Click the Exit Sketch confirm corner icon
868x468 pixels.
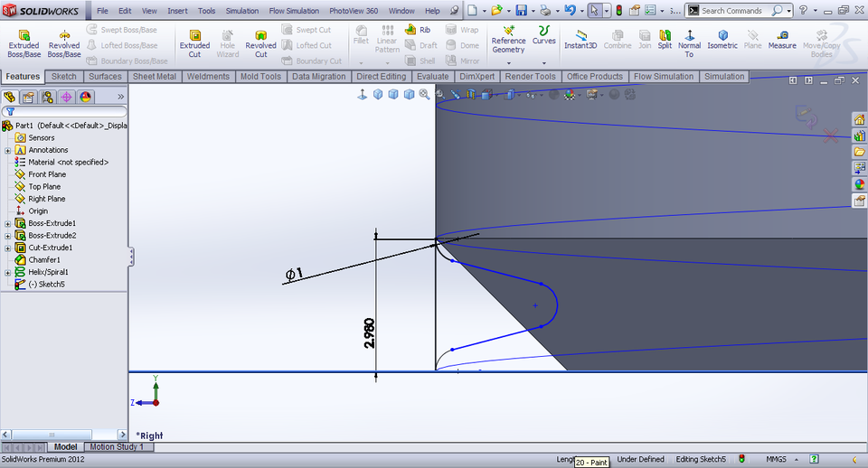(x=806, y=116)
